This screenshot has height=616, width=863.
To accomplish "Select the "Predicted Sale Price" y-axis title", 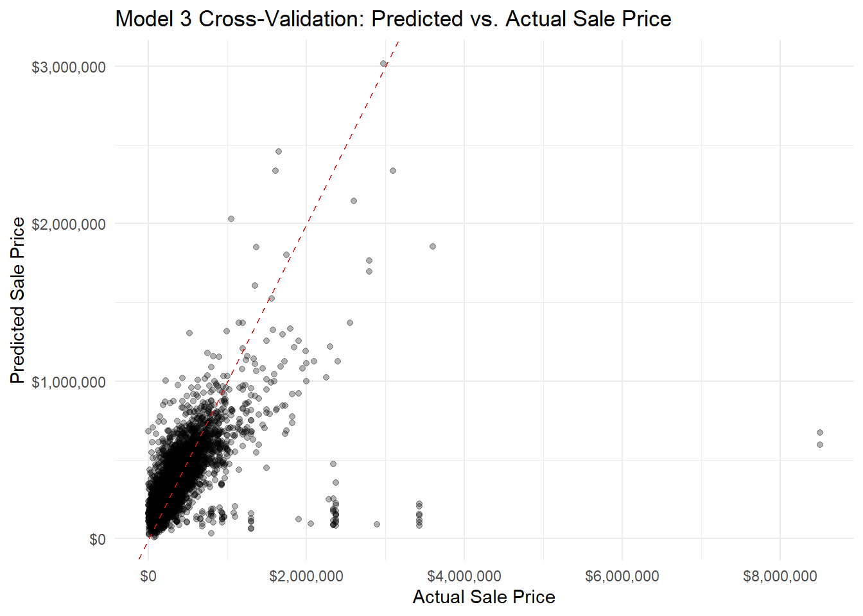I will pos(18,300).
